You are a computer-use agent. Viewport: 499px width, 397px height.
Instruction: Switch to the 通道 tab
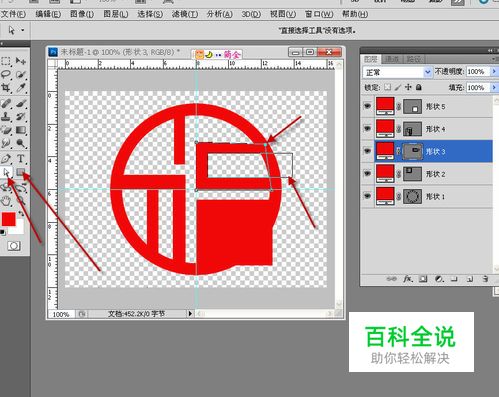392,59
